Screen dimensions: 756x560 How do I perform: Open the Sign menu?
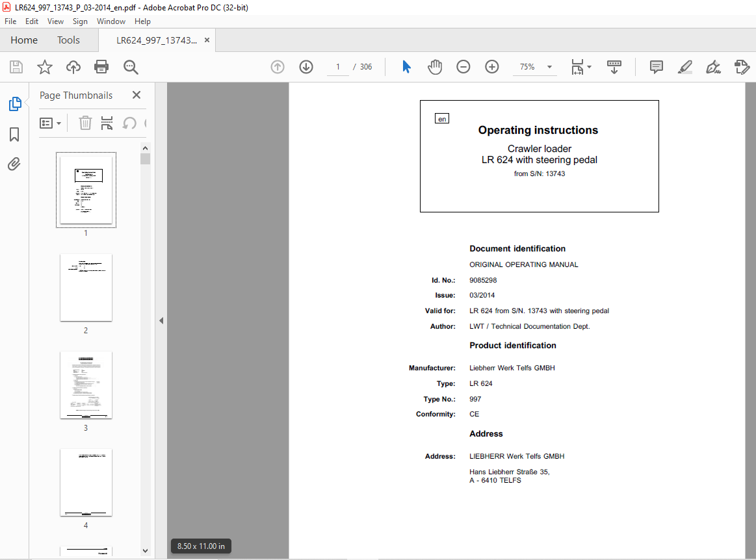click(x=80, y=21)
